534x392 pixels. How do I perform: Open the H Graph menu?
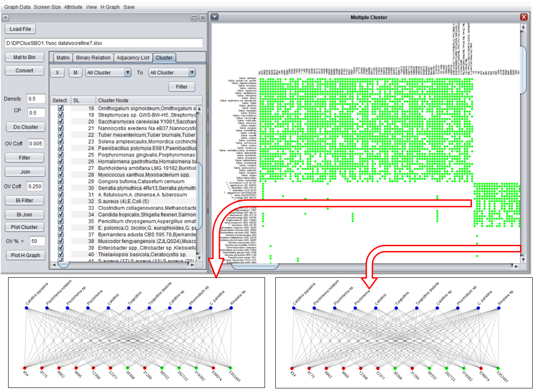110,7
